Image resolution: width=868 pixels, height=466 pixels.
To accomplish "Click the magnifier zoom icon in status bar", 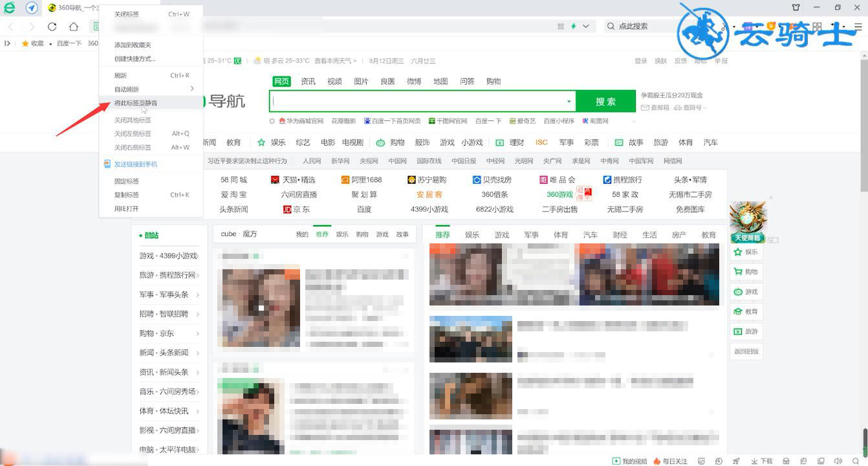I will [x=856, y=461].
